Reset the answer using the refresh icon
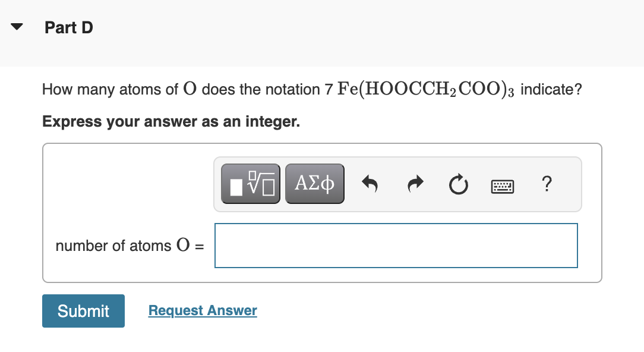The image size is (644, 352). (x=458, y=183)
